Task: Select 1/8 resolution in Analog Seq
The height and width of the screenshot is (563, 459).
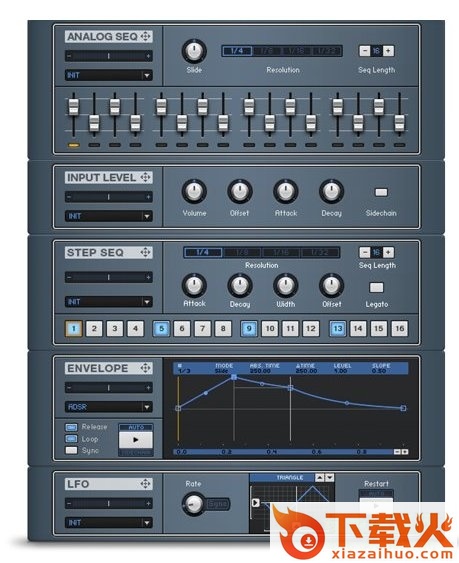Action: pos(266,51)
